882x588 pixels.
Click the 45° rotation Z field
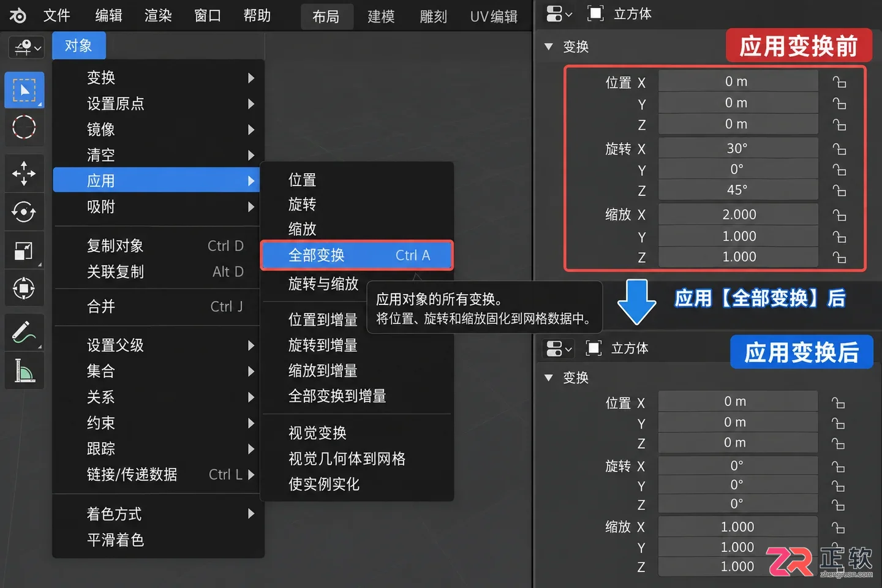click(x=737, y=190)
